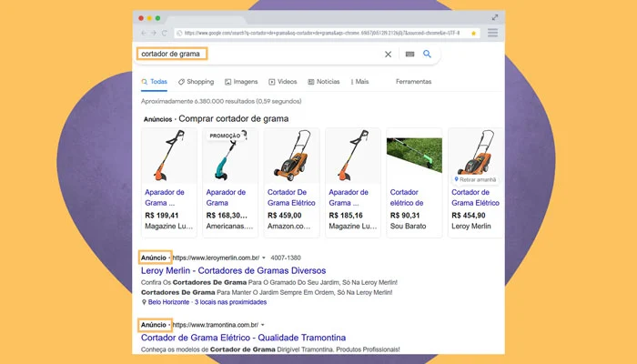Viewport: 637px width, 364px height.
Task: Open 'Cortador de Grama Elétrico - Qualidade Tramontina' result
Action: (243, 338)
